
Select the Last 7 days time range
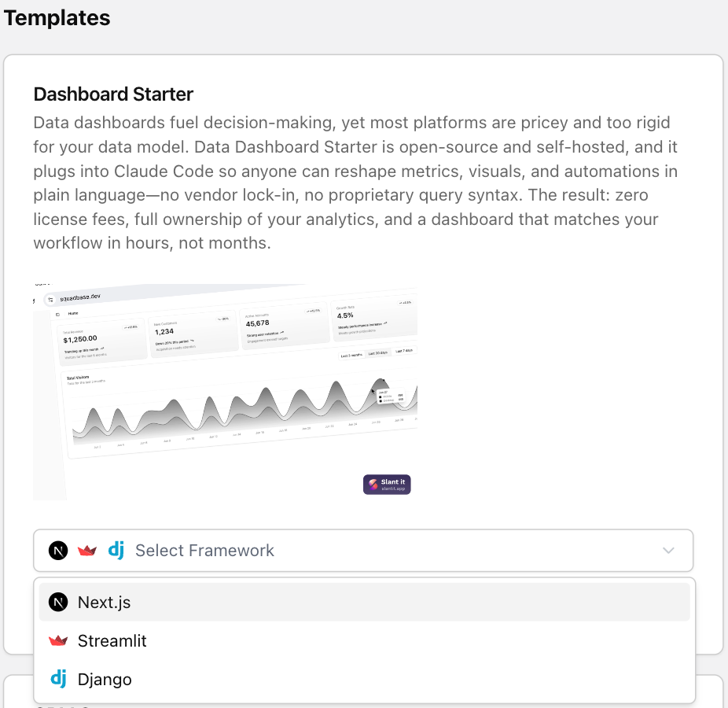tap(404, 351)
